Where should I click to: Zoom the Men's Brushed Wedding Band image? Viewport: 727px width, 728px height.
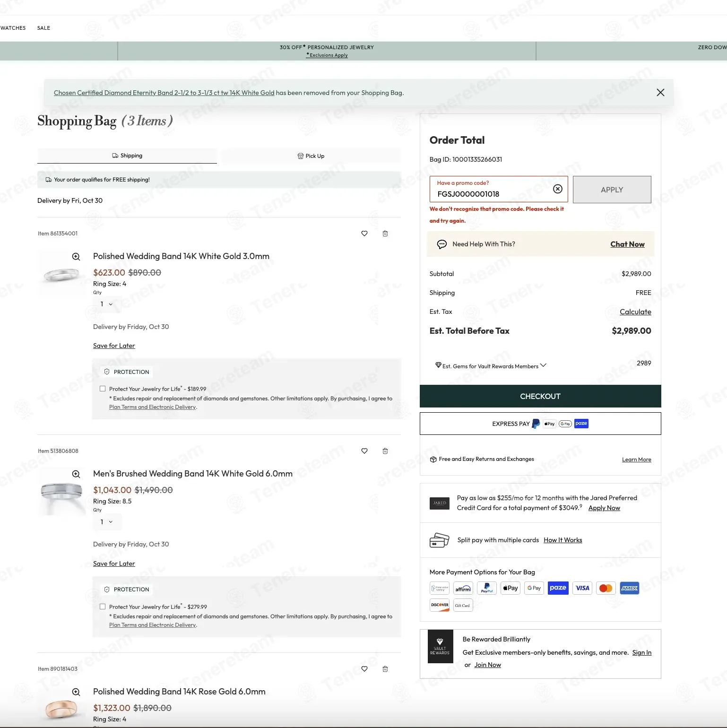(x=76, y=474)
